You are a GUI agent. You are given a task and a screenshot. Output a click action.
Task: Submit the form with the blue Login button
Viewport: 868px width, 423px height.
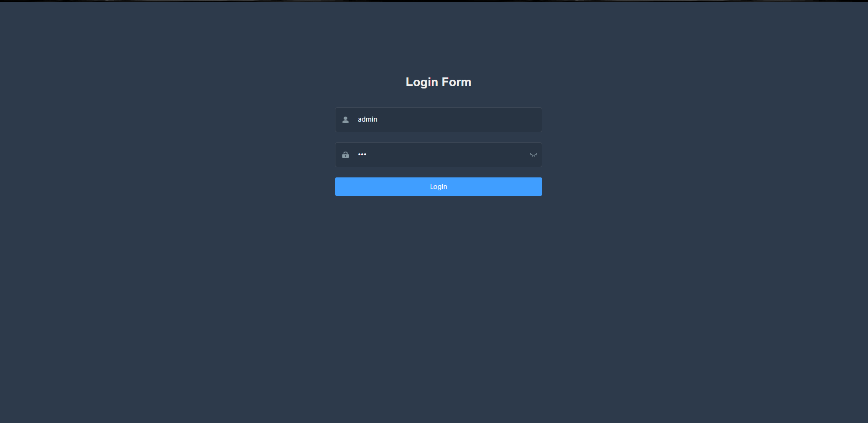click(438, 187)
